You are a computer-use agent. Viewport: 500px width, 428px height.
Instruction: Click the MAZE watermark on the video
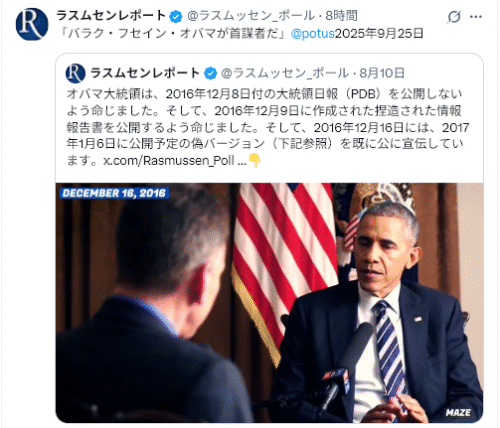458,413
